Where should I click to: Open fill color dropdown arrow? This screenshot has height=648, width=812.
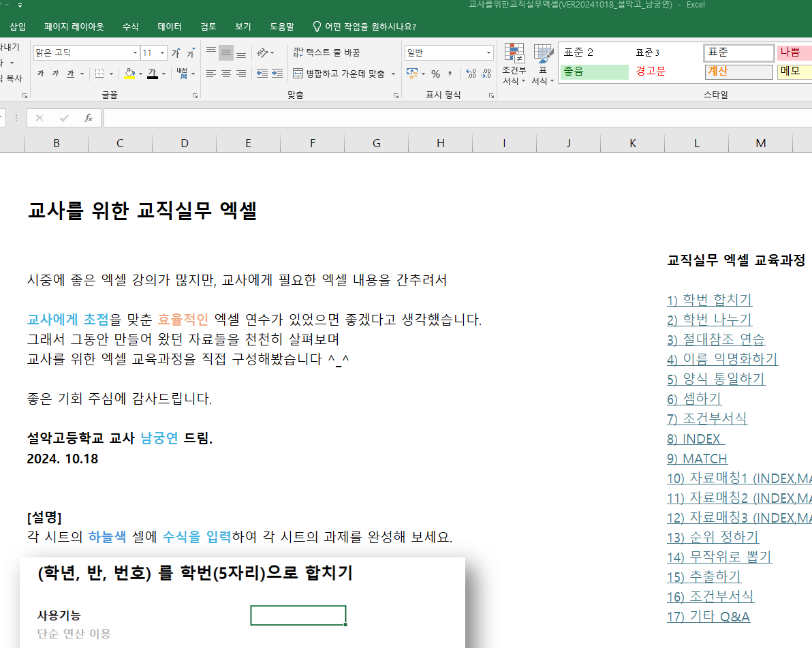coord(141,74)
